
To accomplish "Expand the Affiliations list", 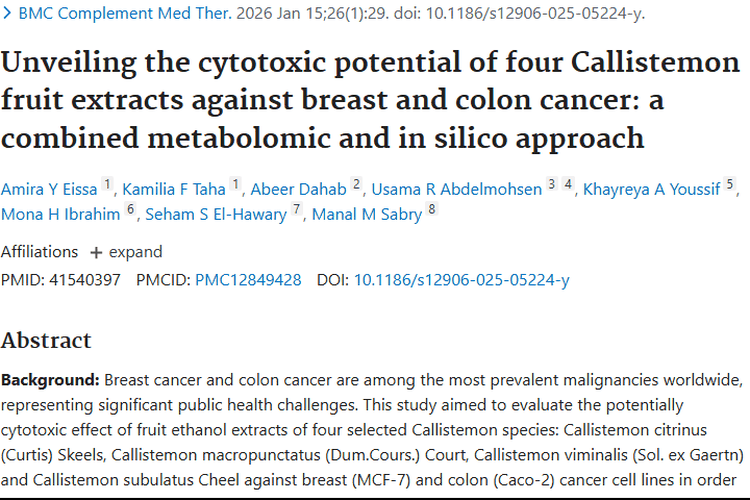I will 125,252.
